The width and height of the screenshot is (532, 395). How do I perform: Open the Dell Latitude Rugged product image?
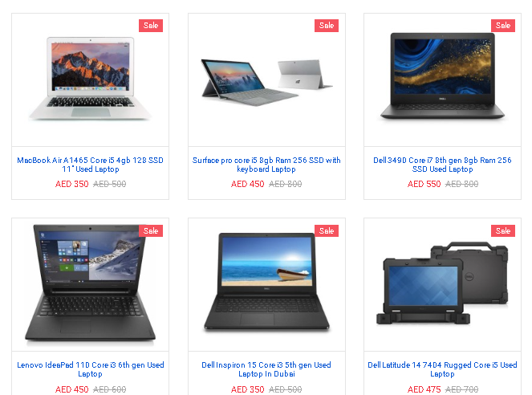[x=442, y=283]
